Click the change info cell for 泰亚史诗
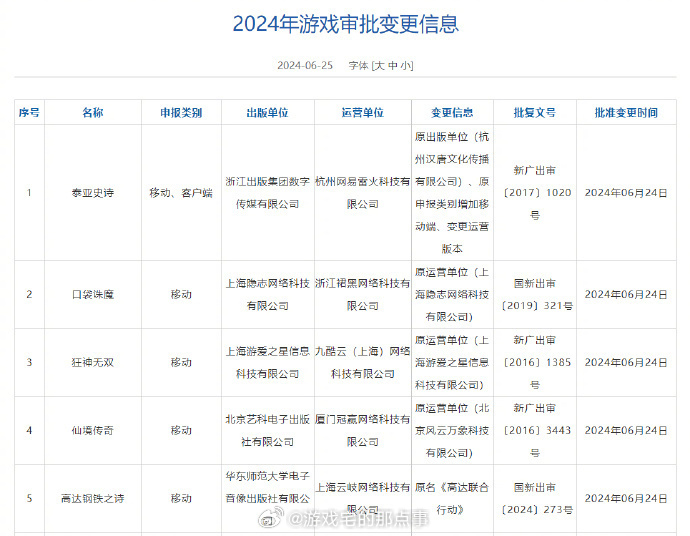Viewport: 690px width, 536px height. click(x=452, y=193)
